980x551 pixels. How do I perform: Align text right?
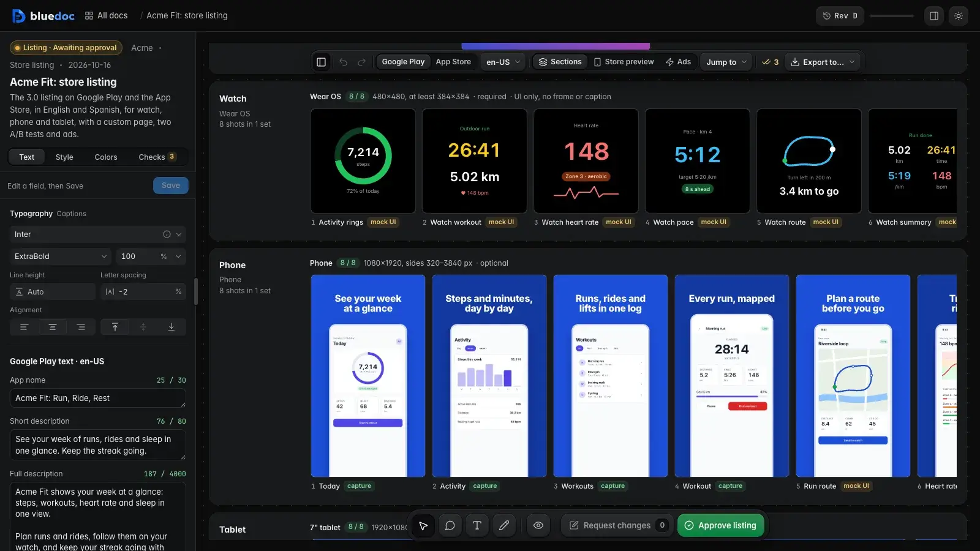[81, 328]
